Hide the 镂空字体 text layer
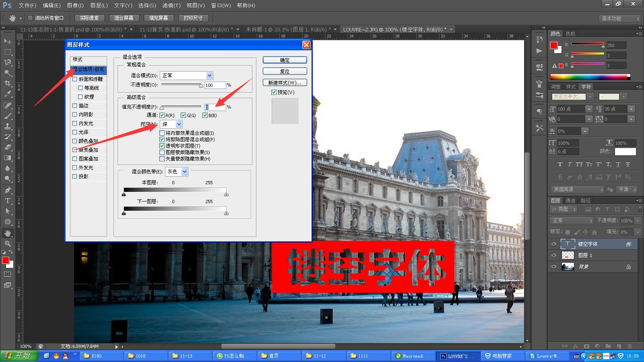 [554, 244]
